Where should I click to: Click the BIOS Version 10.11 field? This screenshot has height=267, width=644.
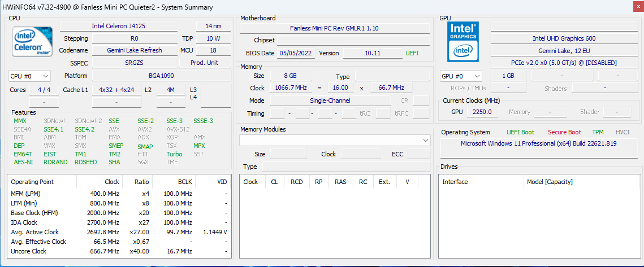pyautogui.click(x=373, y=53)
